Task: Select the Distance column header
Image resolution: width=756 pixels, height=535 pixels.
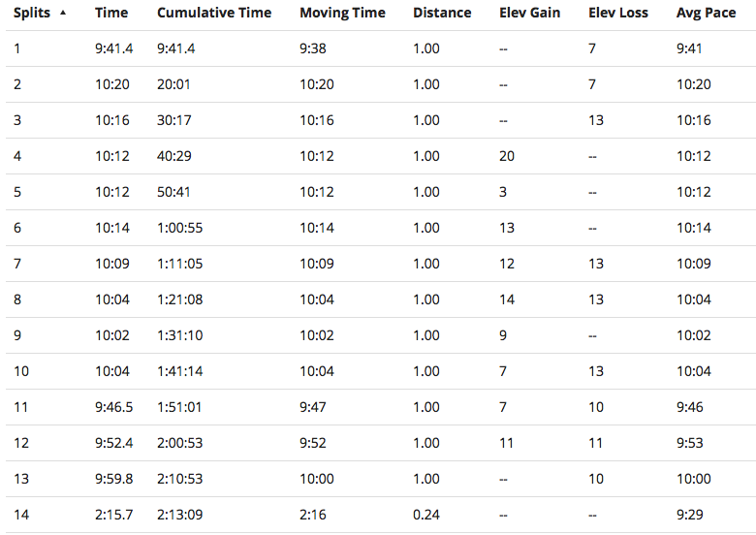Action: tap(442, 14)
